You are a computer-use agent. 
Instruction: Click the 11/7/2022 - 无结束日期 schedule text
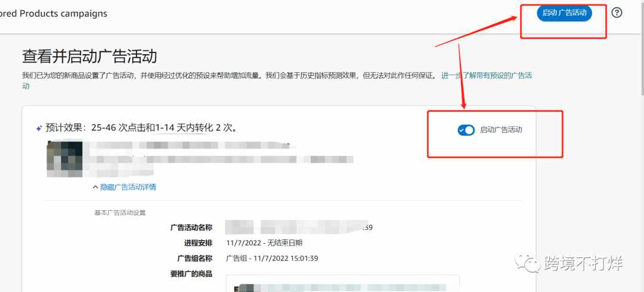tap(264, 243)
